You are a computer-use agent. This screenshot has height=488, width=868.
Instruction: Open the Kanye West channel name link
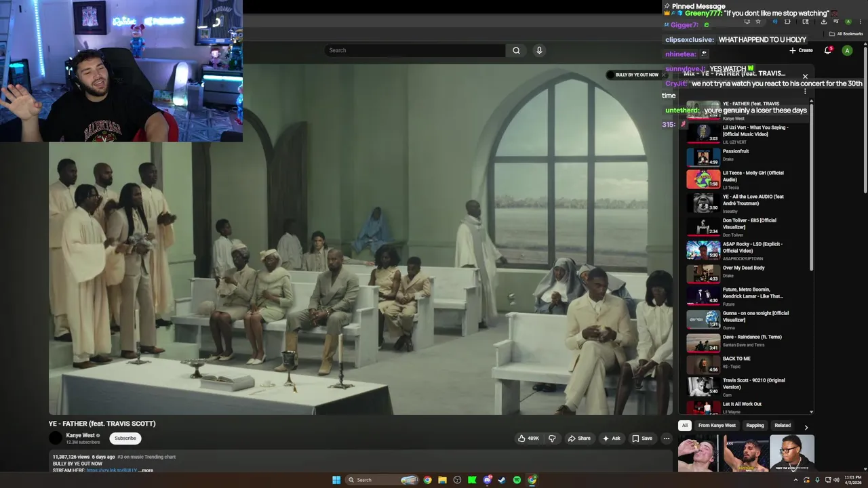(x=80, y=435)
